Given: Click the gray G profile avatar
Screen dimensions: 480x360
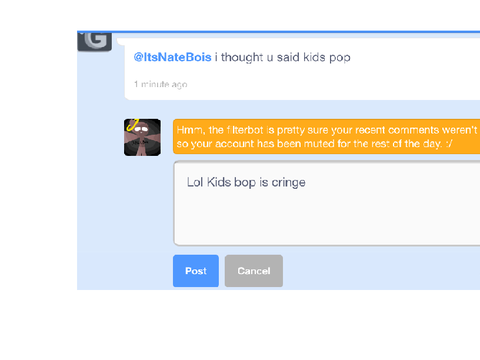Looking at the screenshot, I should coord(95,41).
